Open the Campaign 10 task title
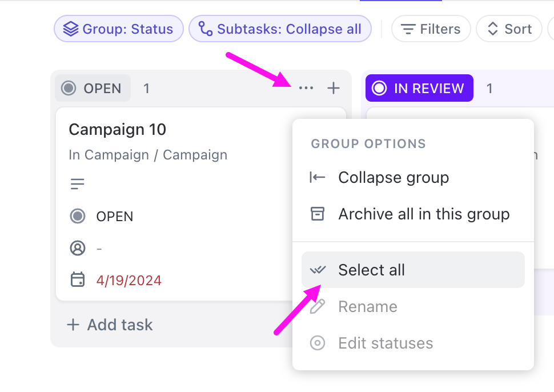The width and height of the screenshot is (554, 392). tap(117, 129)
